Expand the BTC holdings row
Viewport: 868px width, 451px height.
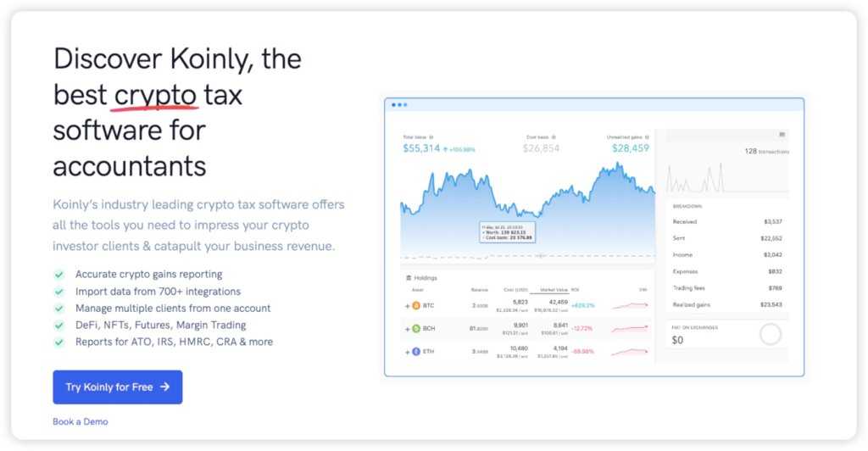[x=407, y=305]
